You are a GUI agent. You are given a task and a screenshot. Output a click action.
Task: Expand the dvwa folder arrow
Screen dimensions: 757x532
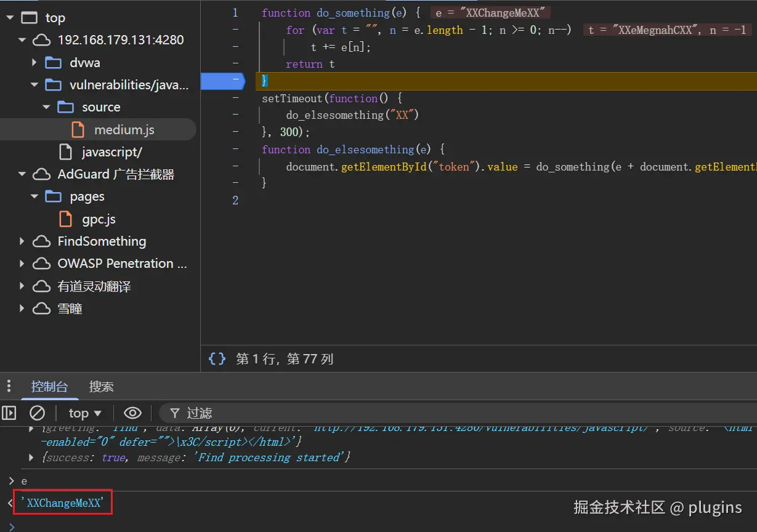[x=34, y=62]
